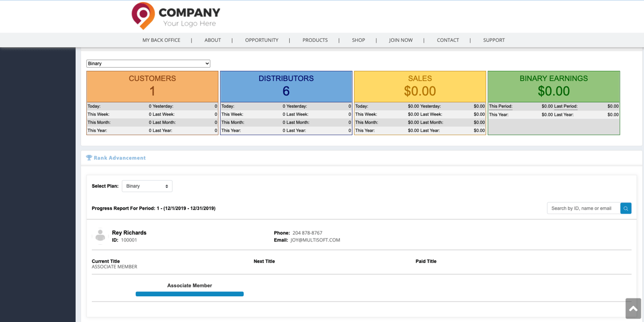The height and width of the screenshot is (322, 644).
Task: Click the JOIN NOW menu item
Action: pyautogui.click(x=400, y=40)
